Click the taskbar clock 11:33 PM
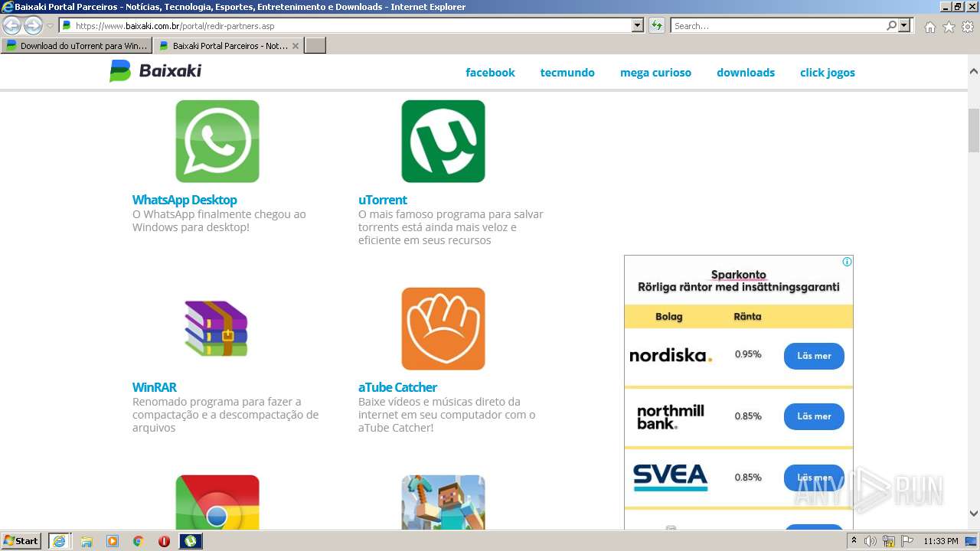Screen dimensions: 980x551 940,541
